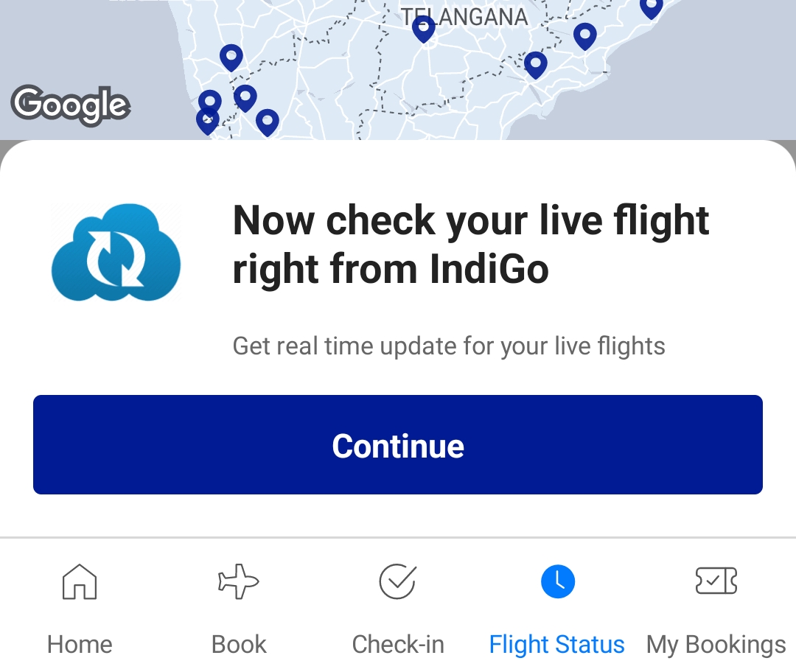
Task: Tap the Flight Status tab label
Action: click(x=557, y=644)
